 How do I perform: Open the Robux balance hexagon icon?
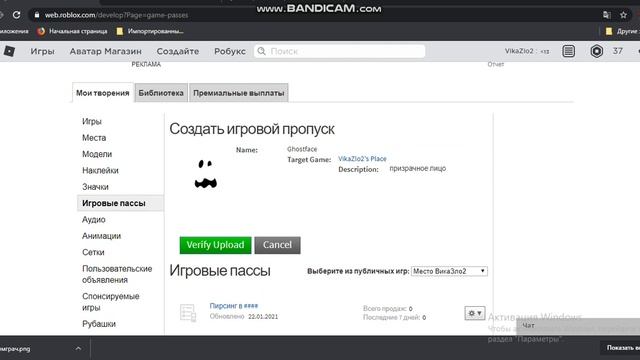click(x=596, y=51)
